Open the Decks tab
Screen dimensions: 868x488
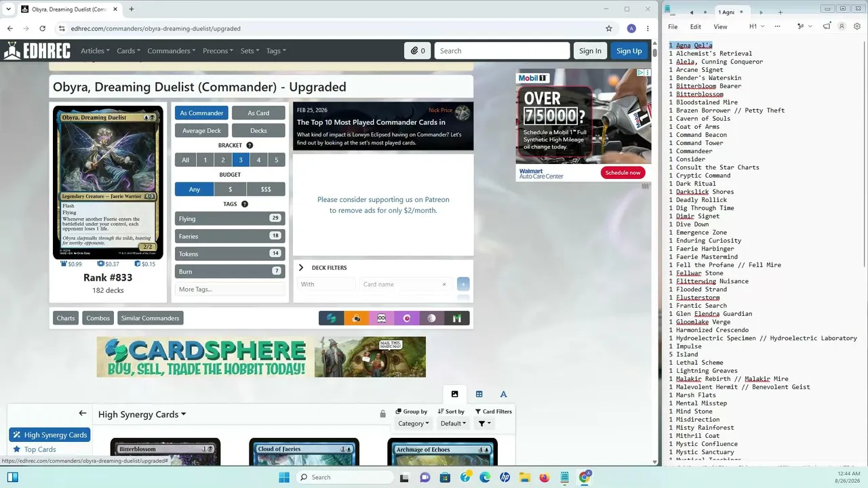pos(258,131)
